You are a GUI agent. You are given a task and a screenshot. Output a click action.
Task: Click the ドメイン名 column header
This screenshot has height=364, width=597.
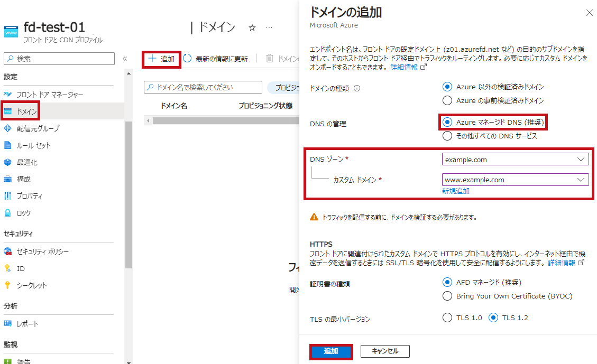click(173, 106)
